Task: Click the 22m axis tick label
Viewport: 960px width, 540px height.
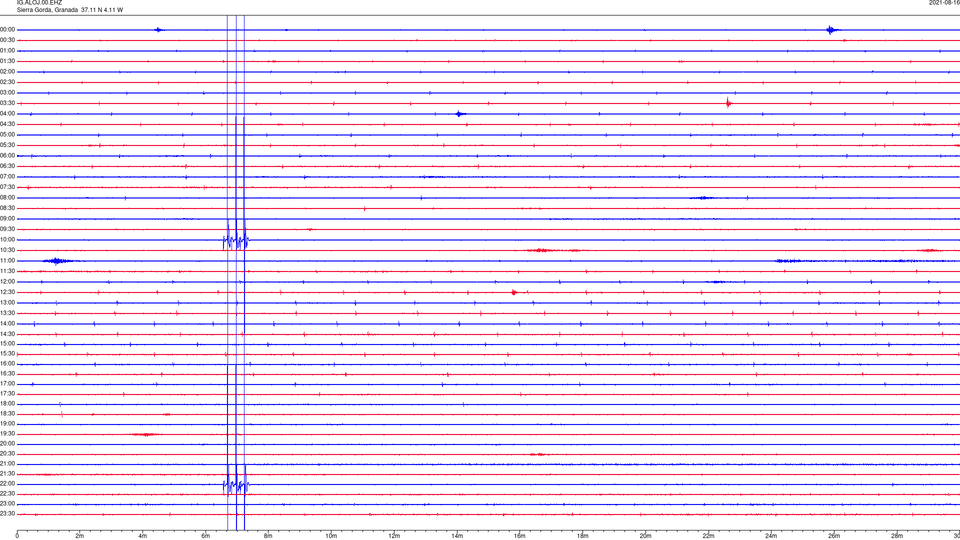Action: click(708, 536)
